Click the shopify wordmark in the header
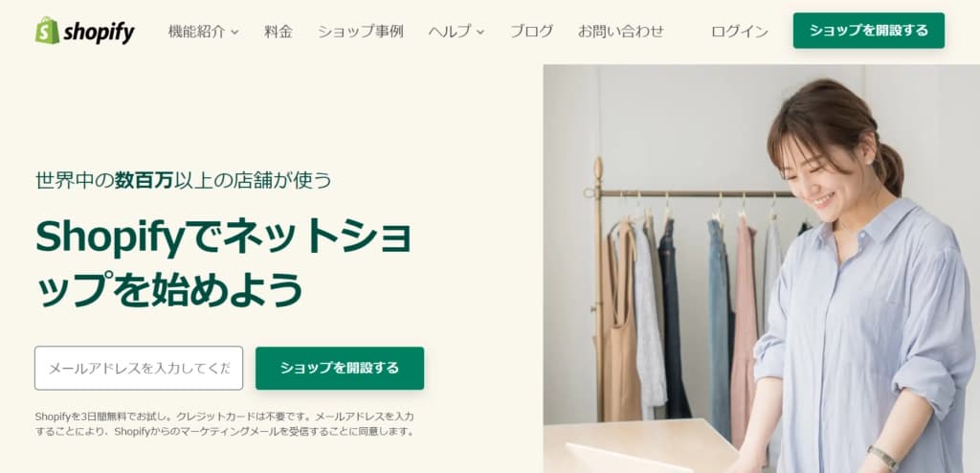Viewport: 980px width, 473px height. click(x=99, y=32)
